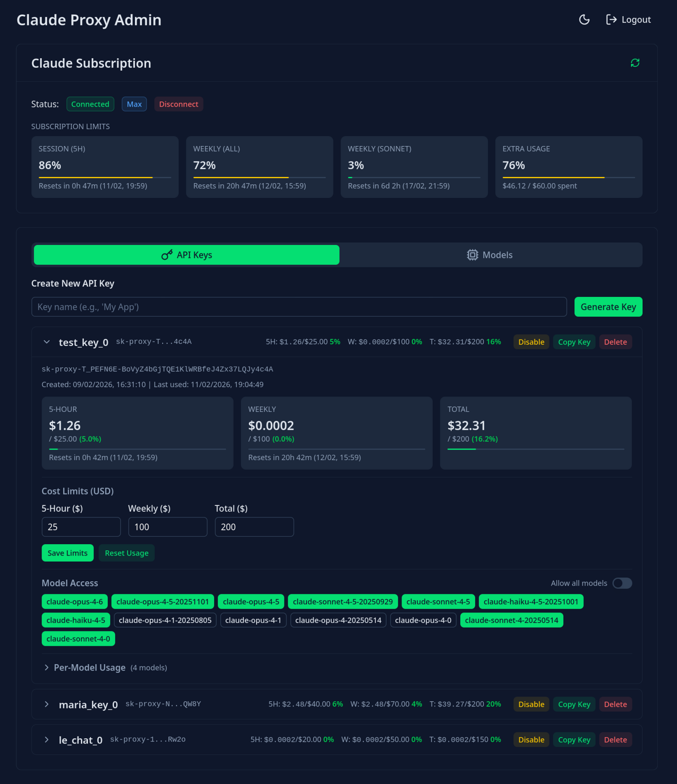This screenshot has width=677, height=784.
Task: Click Reset Usage button
Action: 127,553
